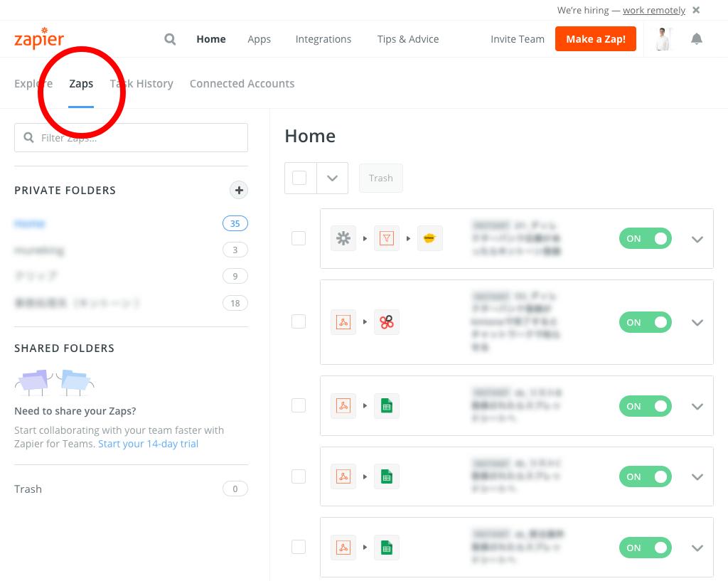Select the fourth Zap's checkbox
The image size is (728, 581).
click(x=299, y=476)
